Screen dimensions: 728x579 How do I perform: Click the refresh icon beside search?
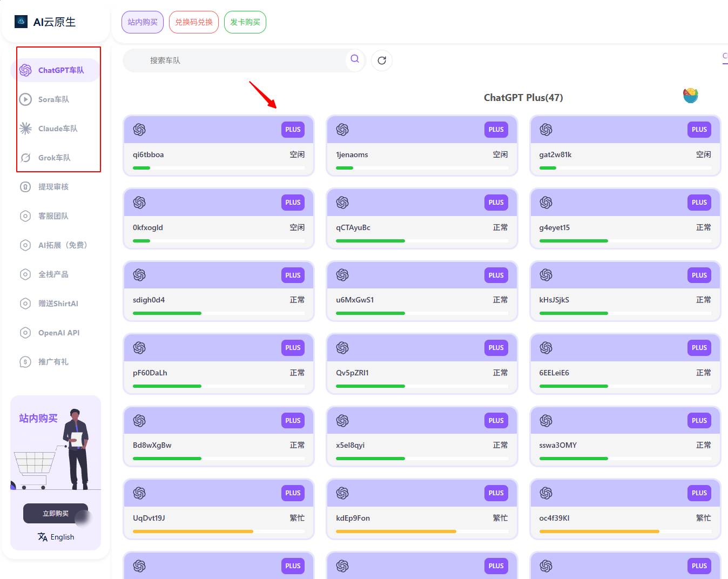382,60
